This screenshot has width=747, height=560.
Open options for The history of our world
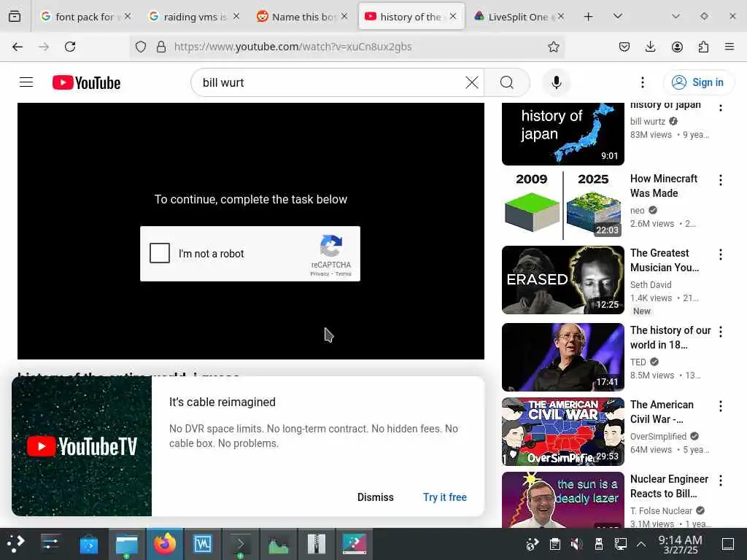720,332
